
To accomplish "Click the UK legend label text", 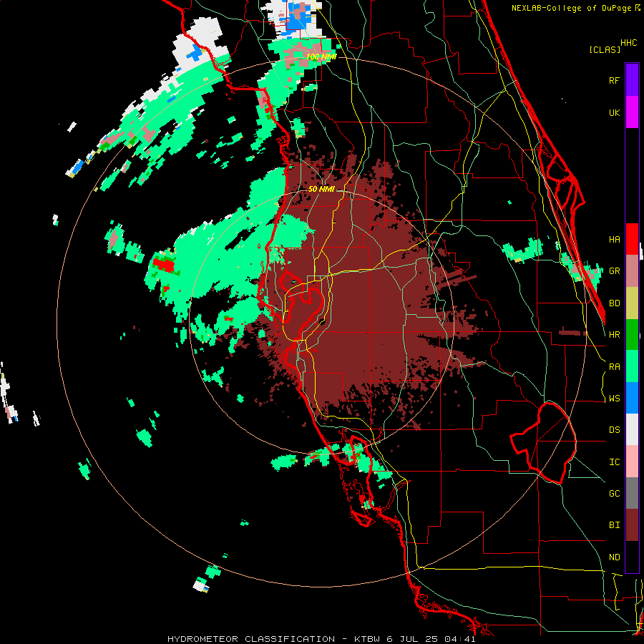I will click(x=614, y=112).
